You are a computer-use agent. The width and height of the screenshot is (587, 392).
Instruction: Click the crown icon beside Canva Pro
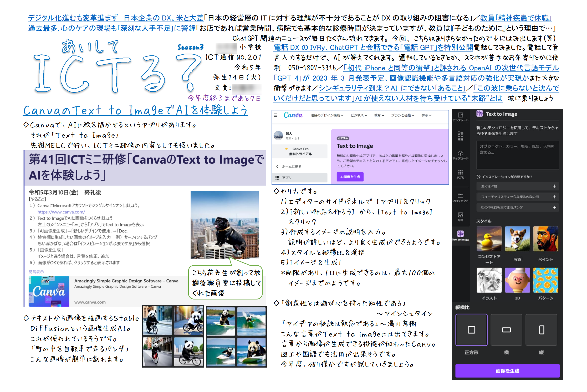[x=286, y=149]
